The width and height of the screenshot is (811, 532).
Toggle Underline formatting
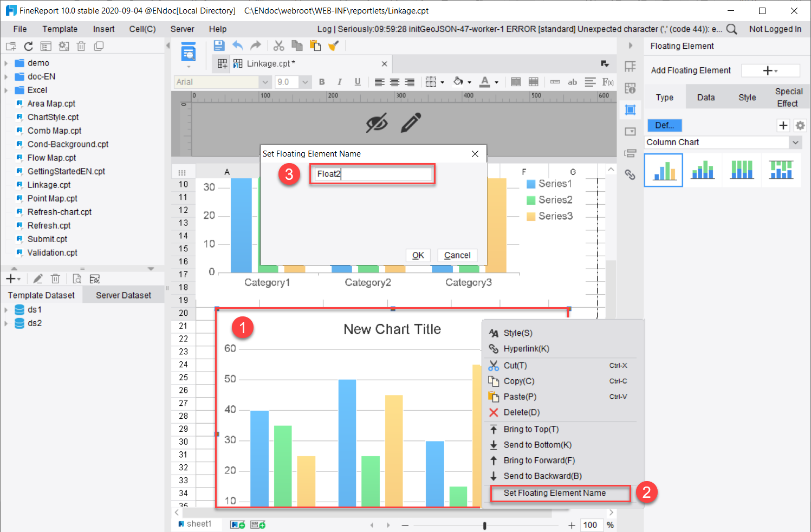[358, 82]
